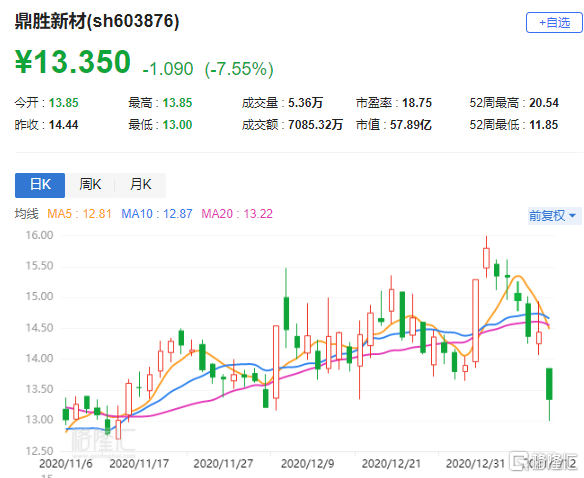
Task: Click the 昨收 previous close 14.44
Action: pyautogui.click(x=64, y=125)
